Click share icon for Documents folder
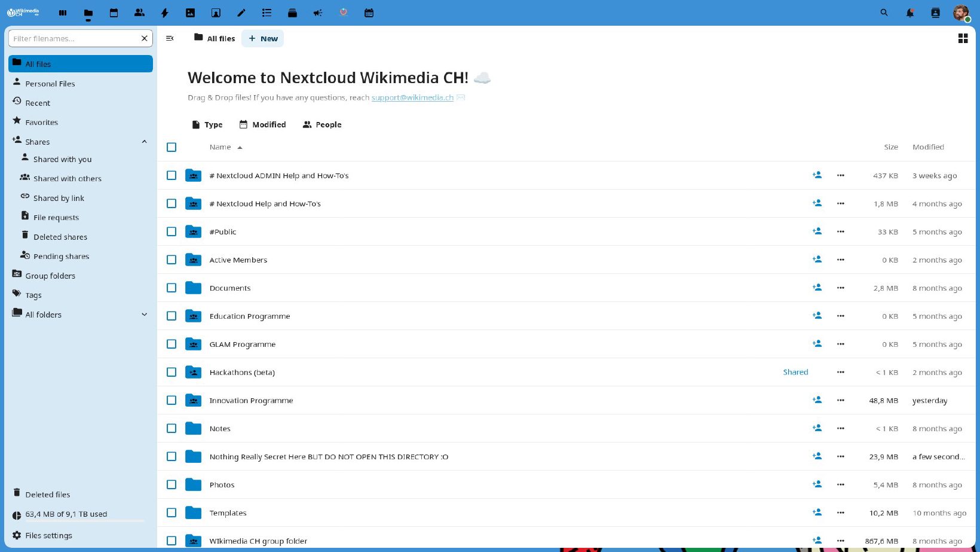Image resolution: width=980 pixels, height=552 pixels. pyautogui.click(x=817, y=288)
